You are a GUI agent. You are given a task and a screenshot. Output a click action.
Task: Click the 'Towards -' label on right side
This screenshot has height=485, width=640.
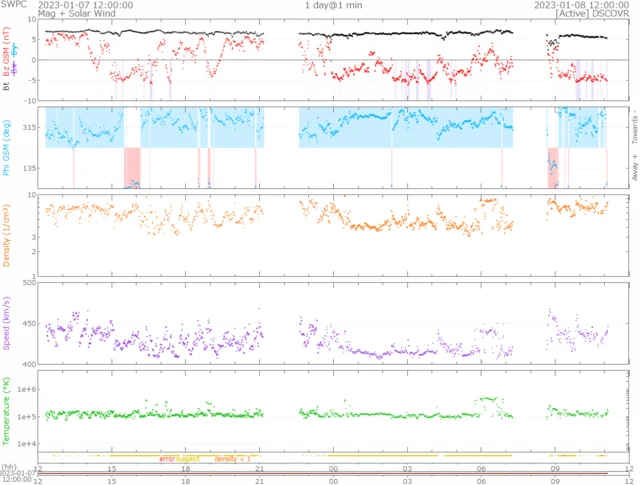633,125
